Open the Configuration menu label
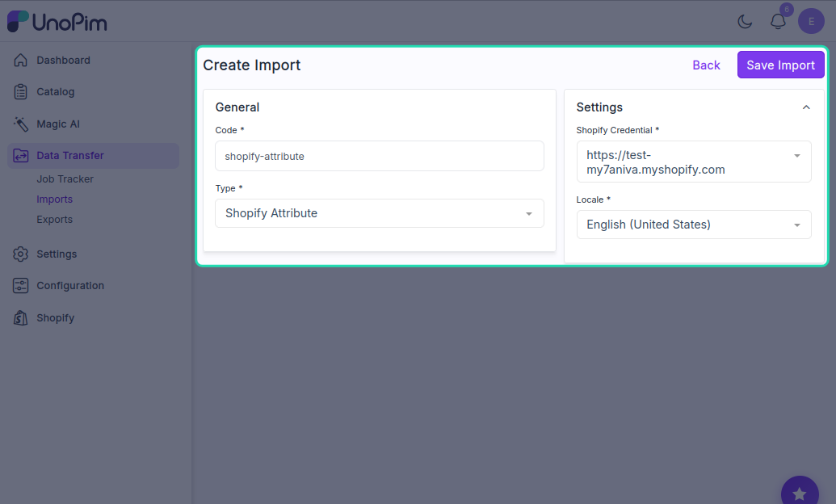Viewport: 836px width, 504px height. [70, 286]
